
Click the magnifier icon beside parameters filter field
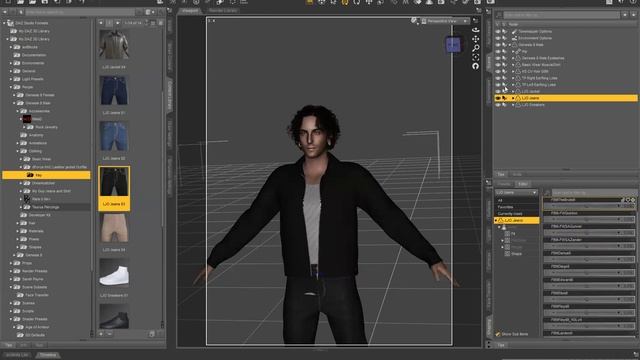pos(547,192)
